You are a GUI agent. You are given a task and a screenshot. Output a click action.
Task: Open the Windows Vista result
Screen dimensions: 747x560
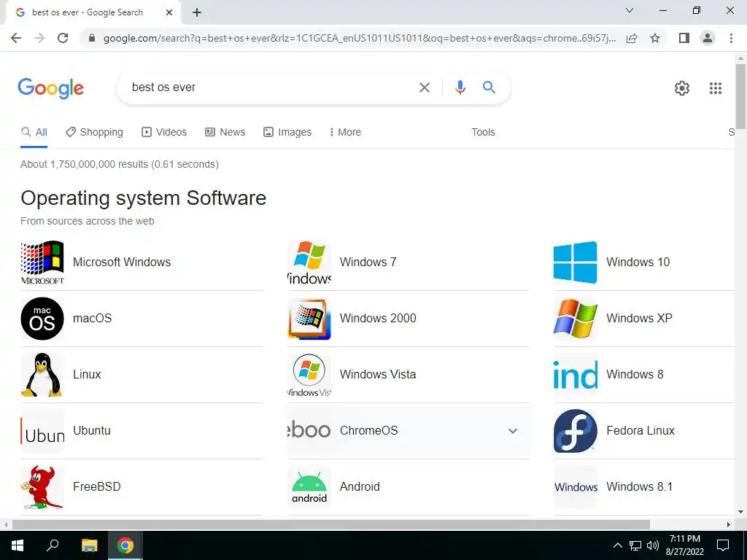[x=409, y=375]
